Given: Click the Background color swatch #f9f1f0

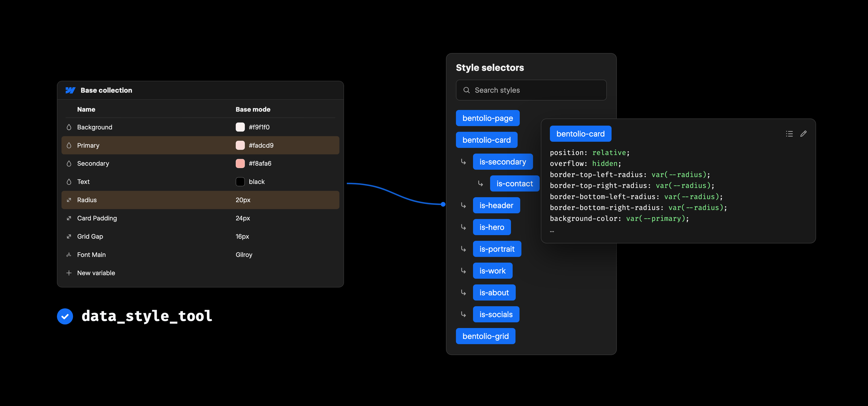Looking at the screenshot, I should click(240, 127).
